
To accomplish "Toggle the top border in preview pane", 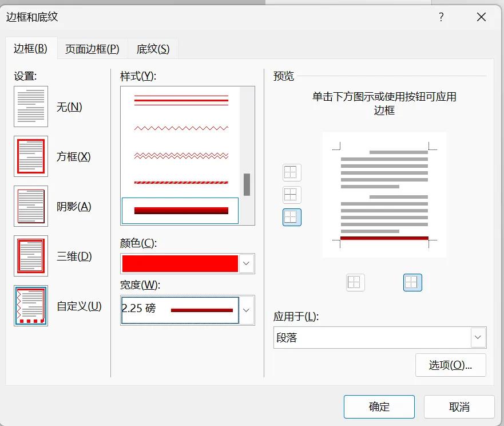I will pos(291,172).
